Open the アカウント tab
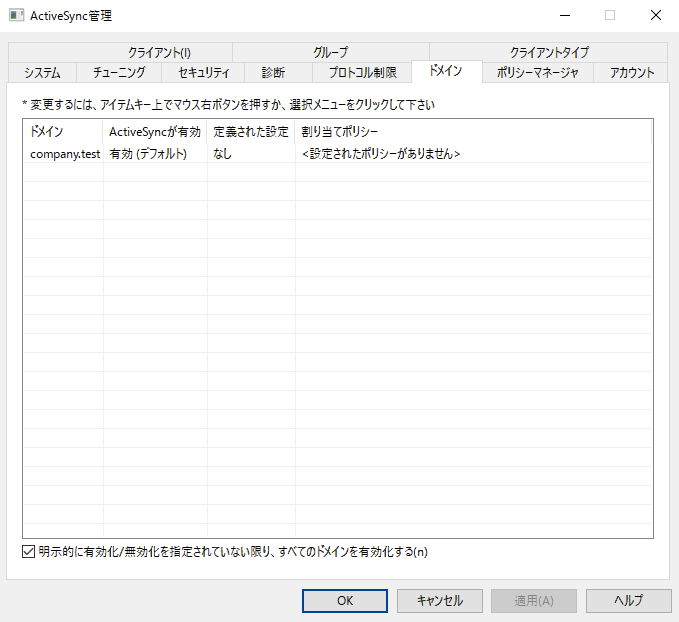The image size is (679, 622). pos(632,72)
